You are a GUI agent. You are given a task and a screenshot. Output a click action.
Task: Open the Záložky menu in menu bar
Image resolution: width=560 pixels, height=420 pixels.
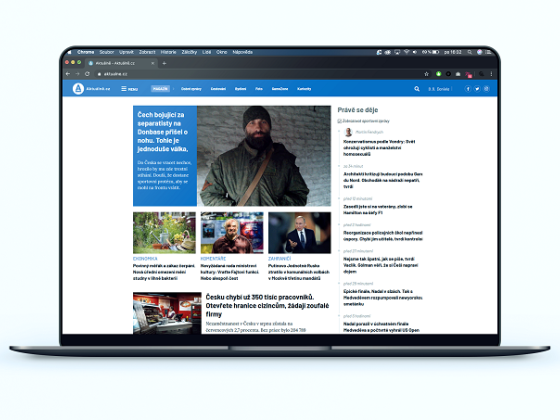(x=189, y=52)
